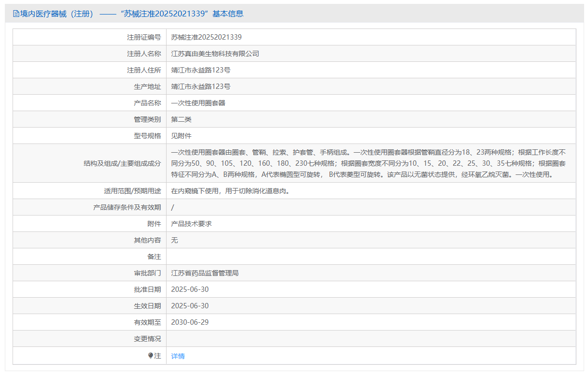The image size is (588, 374).
Task: Click the 管理类别 label
Action: click(x=147, y=119)
